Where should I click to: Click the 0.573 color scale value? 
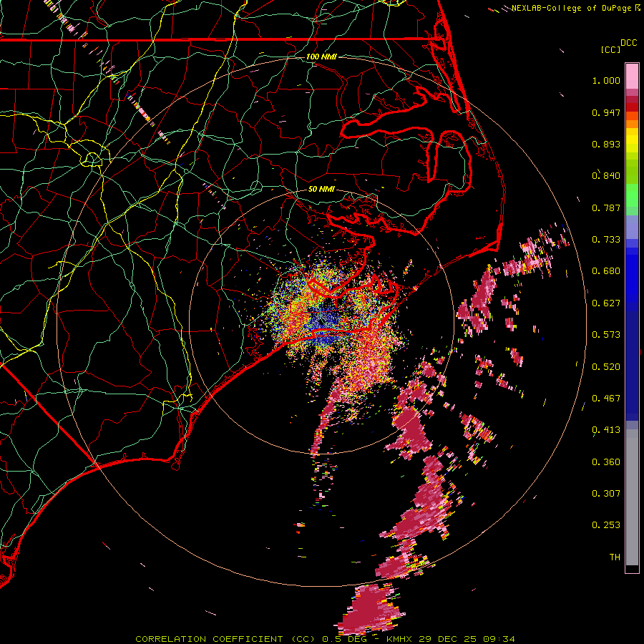tap(606, 335)
